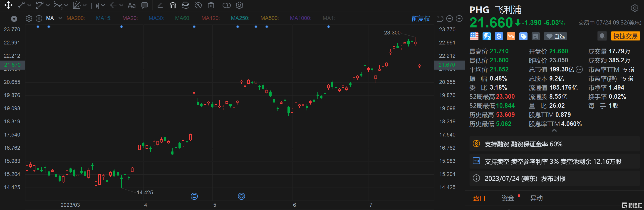The width and height of the screenshot is (644, 210).
Task: Zoom out the chart with minus
Action: pyautogui.click(x=449, y=18)
